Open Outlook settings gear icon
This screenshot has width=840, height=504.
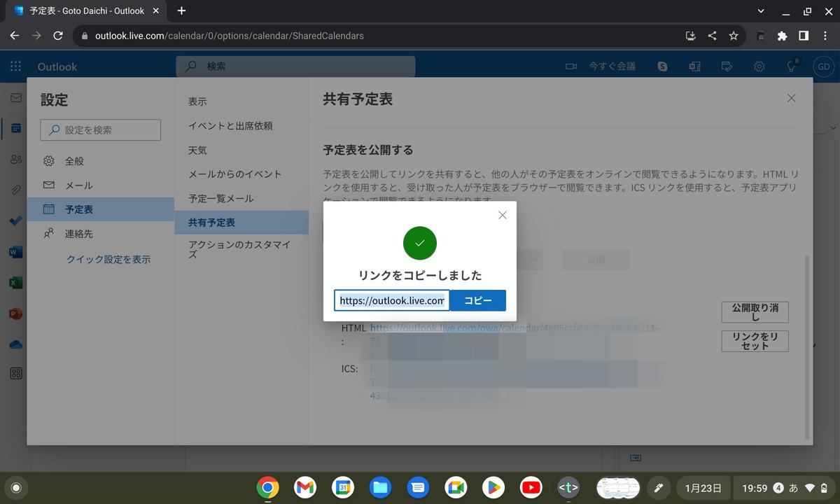[x=759, y=66]
